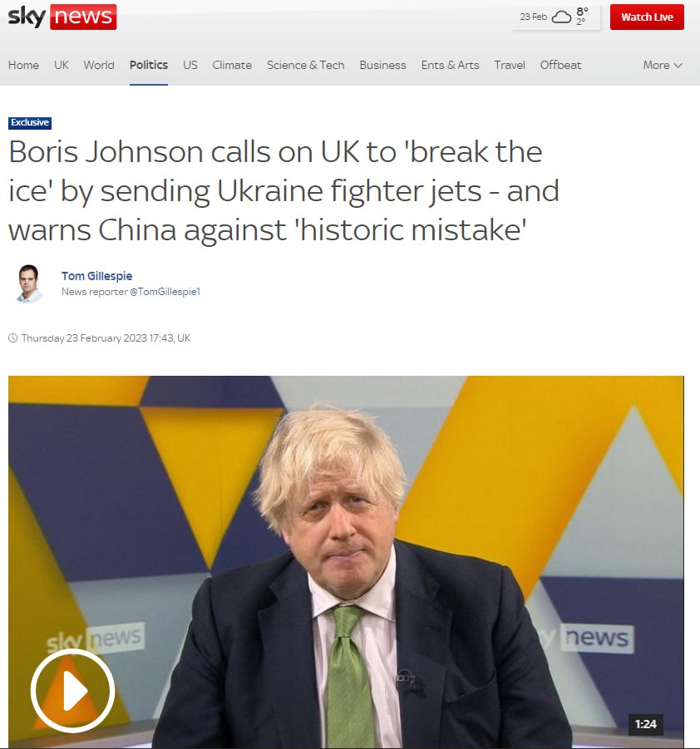Open Tom Gillespie author page link

(x=97, y=276)
